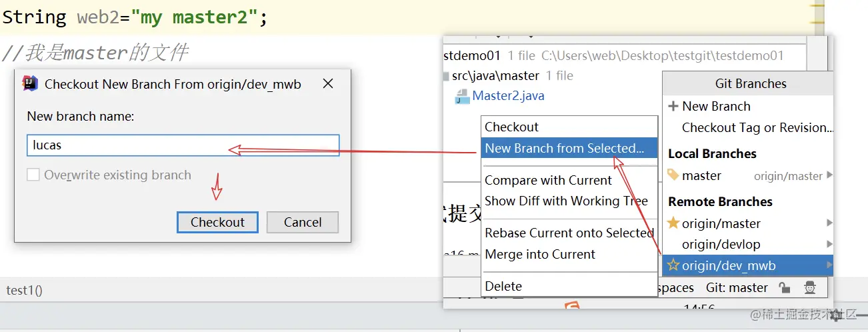Click the Git Branches popup title
Image resolution: width=868 pixels, height=332 pixels.
point(751,83)
